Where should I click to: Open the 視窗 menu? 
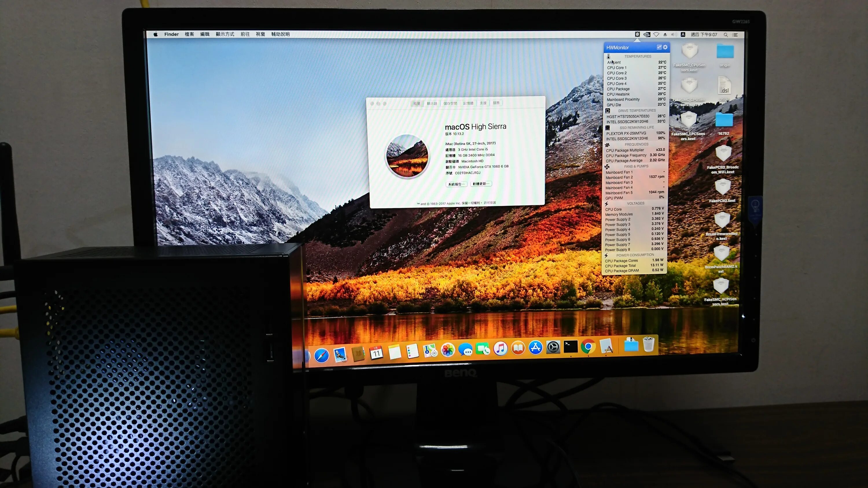[x=260, y=34]
